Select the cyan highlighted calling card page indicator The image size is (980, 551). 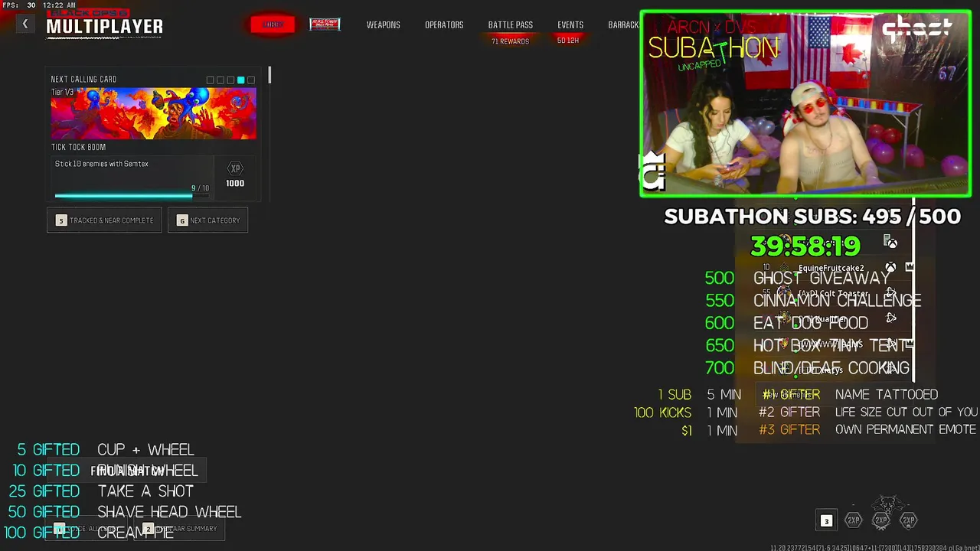240,80
